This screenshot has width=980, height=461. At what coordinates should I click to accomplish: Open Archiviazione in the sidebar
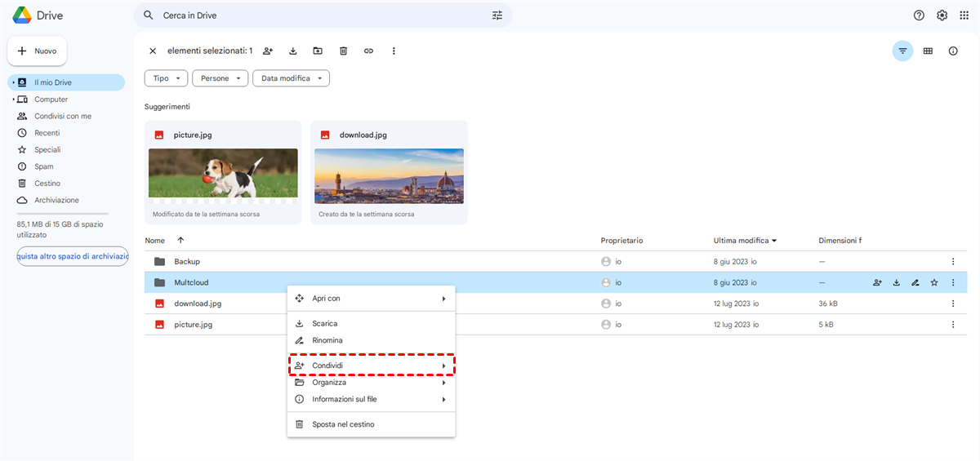[56, 200]
